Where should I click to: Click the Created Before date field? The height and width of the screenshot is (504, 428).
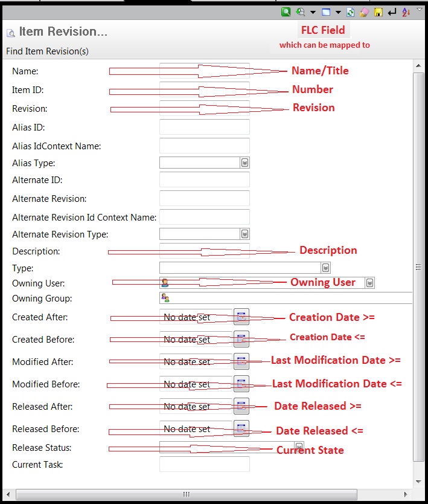click(x=196, y=339)
